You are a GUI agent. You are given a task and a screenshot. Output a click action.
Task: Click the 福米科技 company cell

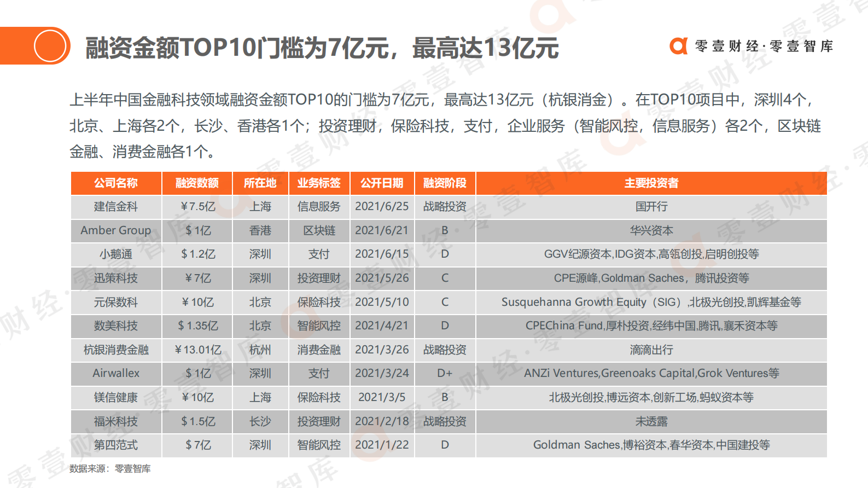(x=116, y=421)
